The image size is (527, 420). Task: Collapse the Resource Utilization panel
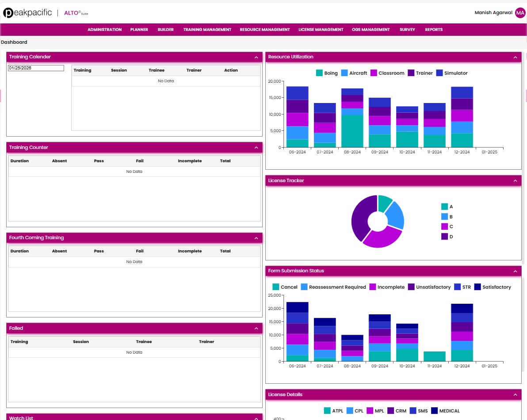click(x=515, y=57)
